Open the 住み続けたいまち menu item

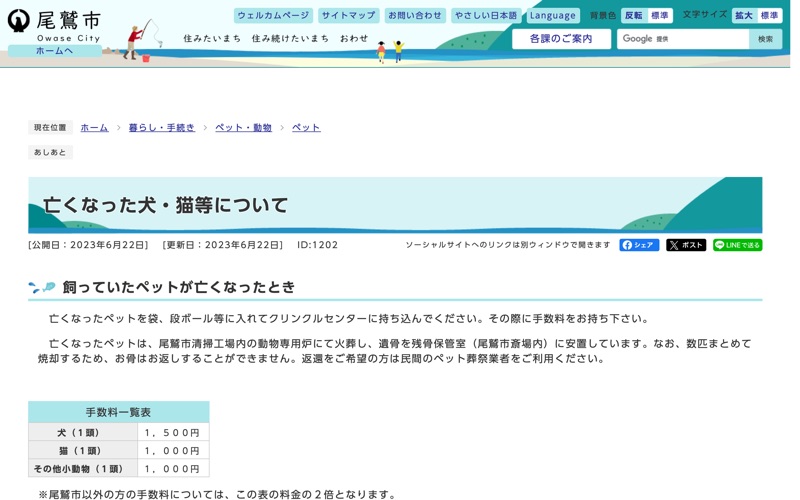coord(290,38)
